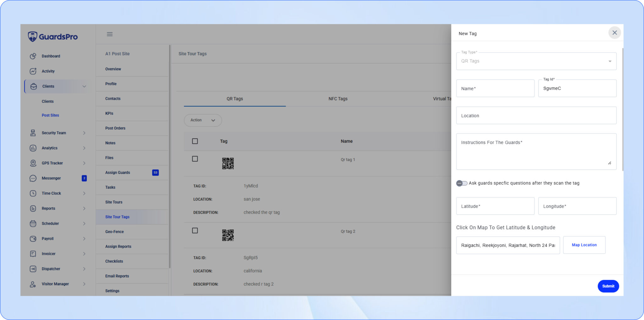Click the Map Location button
Screen dimensions: 644x320
pos(584,245)
